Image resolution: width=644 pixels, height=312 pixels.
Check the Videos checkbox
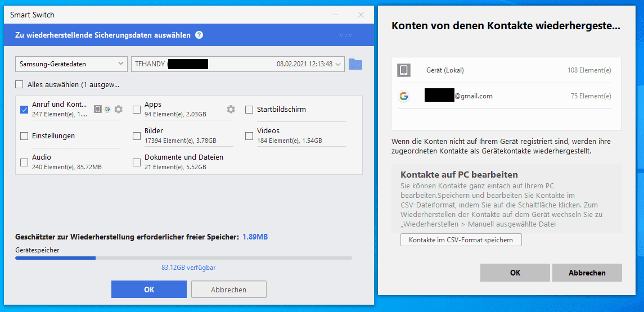tap(249, 136)
